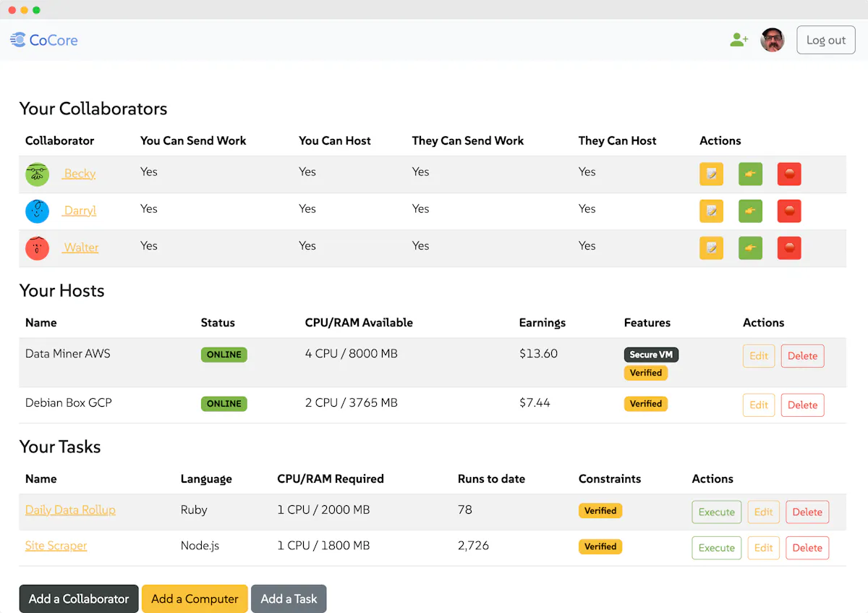The height and width of the screenshot is (613, 868).
Task: Log out of CoCore
Action: click(x=826, y=41)
